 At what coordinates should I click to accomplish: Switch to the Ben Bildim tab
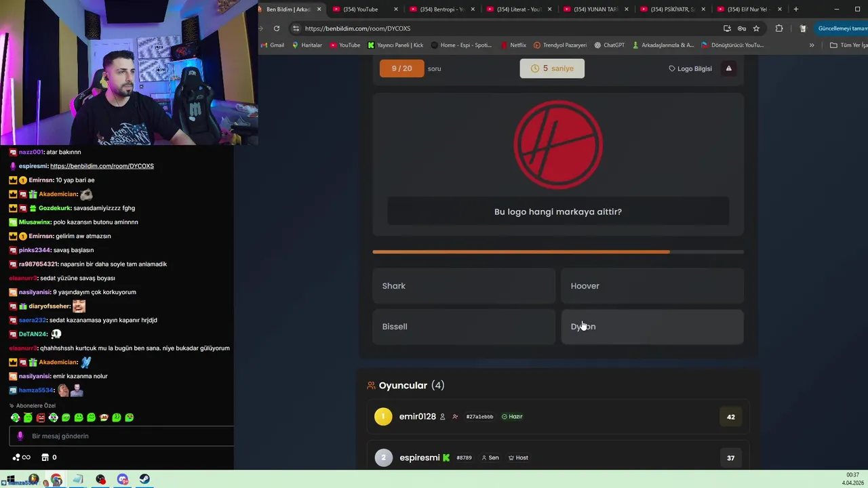click(288, 9)
